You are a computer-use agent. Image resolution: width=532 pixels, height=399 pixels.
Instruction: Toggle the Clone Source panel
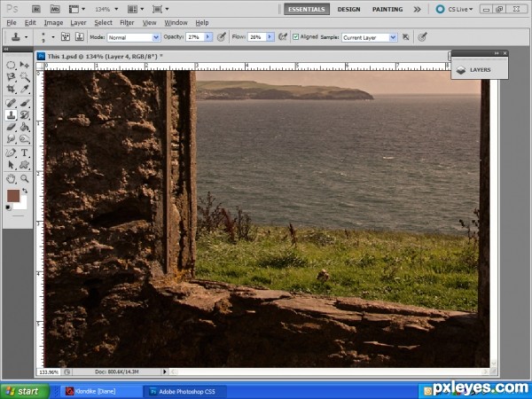pos(80,36)
